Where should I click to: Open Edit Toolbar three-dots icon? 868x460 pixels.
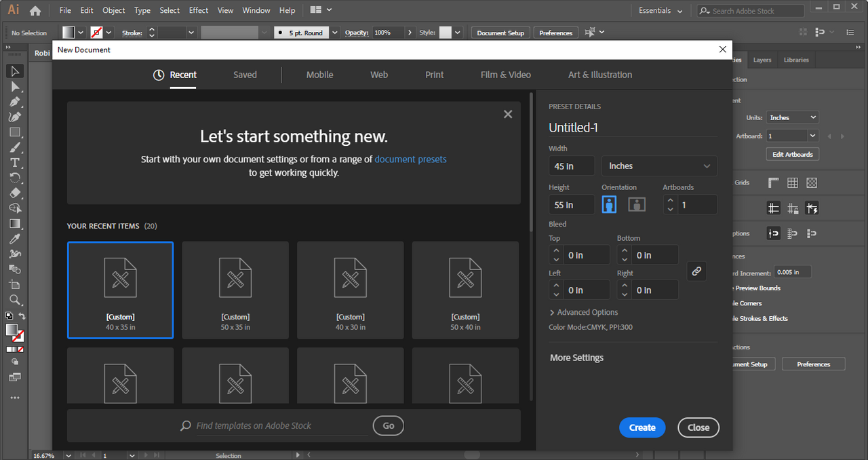pos(15,398)
